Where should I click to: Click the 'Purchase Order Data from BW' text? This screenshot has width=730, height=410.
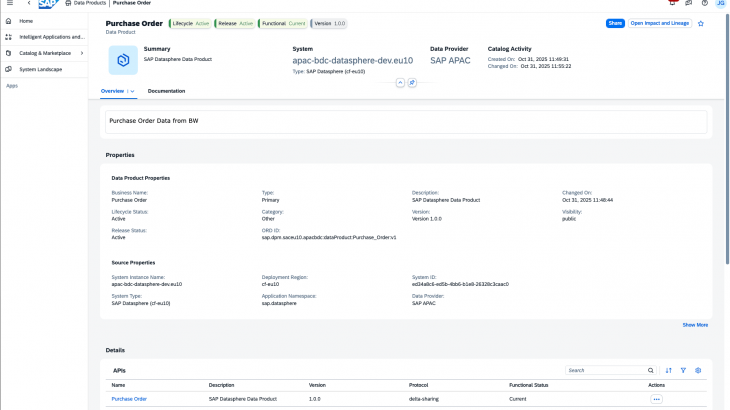pyautogui.click(x=154, y=121)
